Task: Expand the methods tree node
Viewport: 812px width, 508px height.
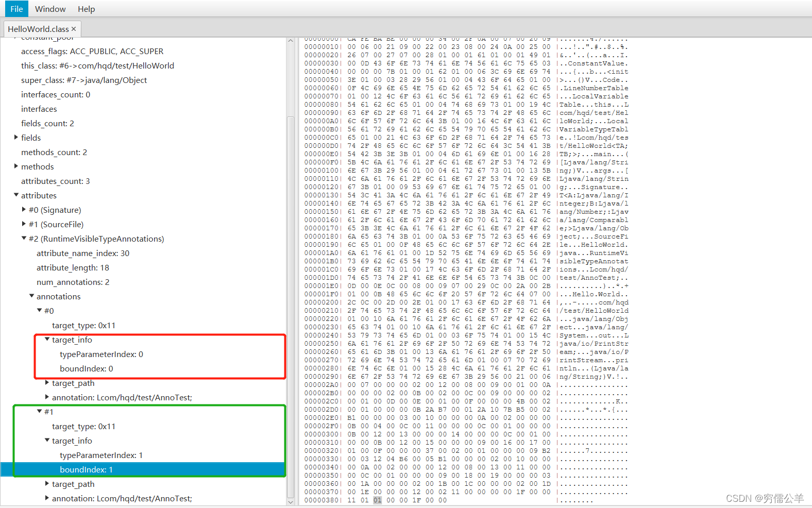Action: (x=16, y=166)
